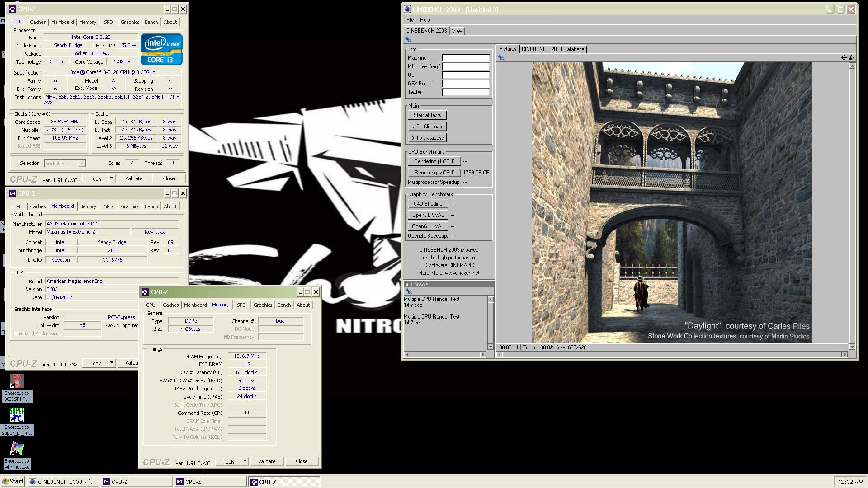The height and width of the screenshot is (488, 868).
Task: Click the Core Speed 3594.54 MHz value
Action: (65, 122)
